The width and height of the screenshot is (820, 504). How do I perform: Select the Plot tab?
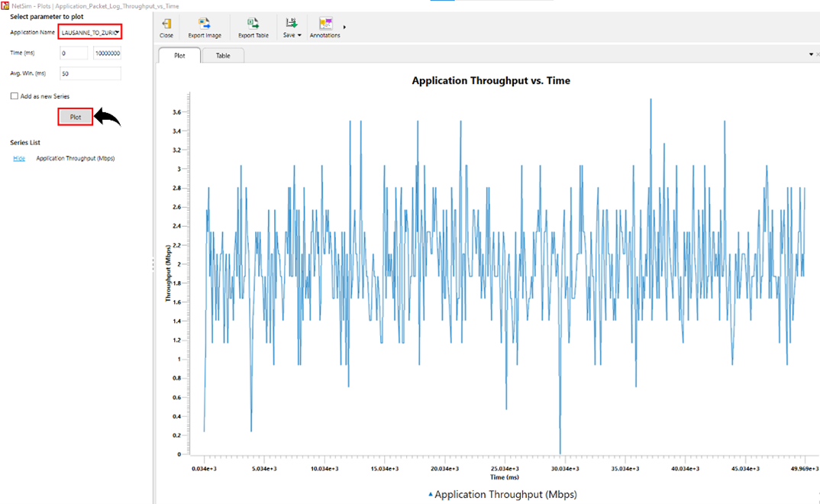point(179,56)
